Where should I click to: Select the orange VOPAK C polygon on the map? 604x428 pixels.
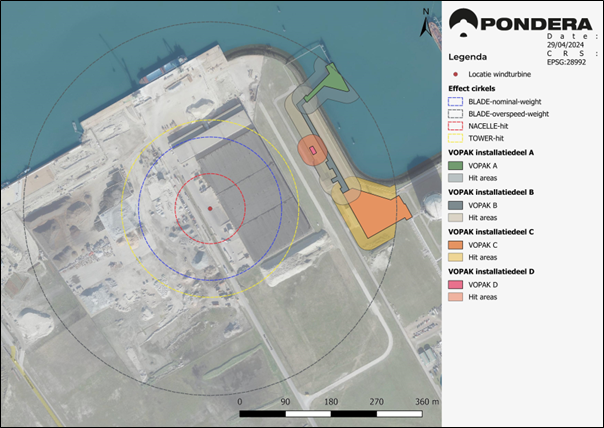pyautogui.click(x=376, y=213)
